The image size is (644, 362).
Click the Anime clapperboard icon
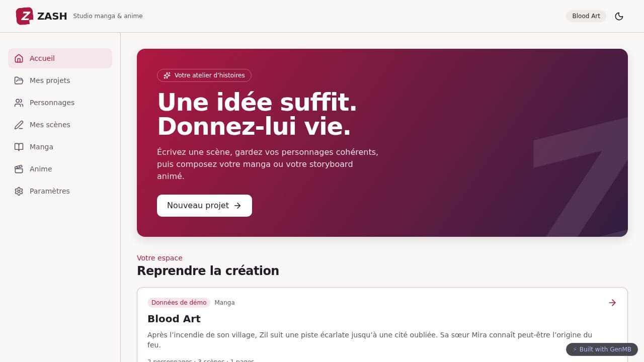pos(19,169)
